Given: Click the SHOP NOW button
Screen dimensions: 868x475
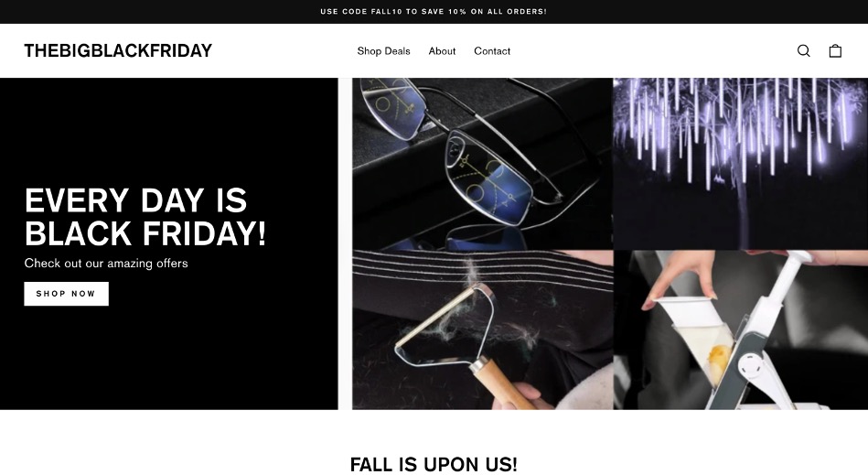Looking at the screenshot, I should click(x=67, y=294).
